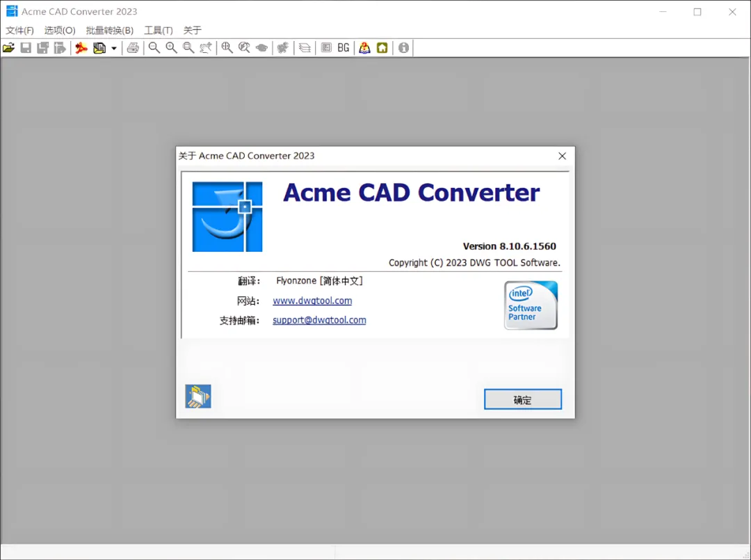
Task: Click the support@dwgtool.com email link
Action: (319, 320)
